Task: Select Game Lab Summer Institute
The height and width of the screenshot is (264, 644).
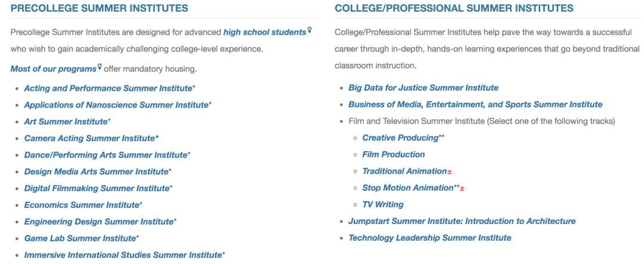Action: point(80,239)
